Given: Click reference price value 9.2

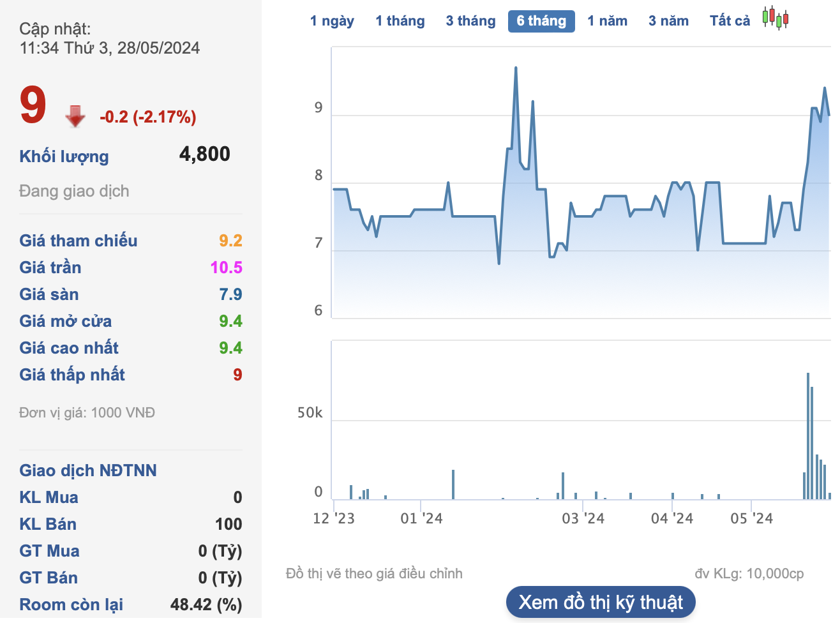Looking at the screenshot, I should [x=230, y=241].
